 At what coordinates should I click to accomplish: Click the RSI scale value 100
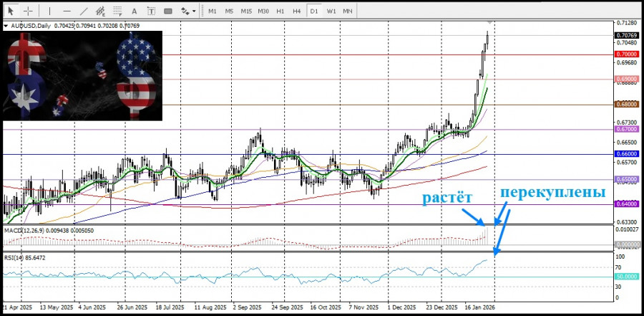[620, 257]
